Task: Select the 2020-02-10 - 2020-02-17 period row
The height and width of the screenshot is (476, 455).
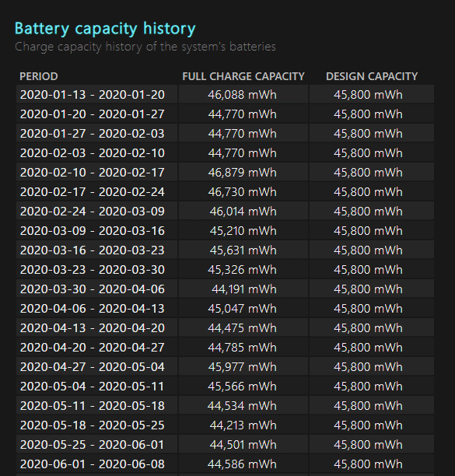Action: [x=225, y=173]
